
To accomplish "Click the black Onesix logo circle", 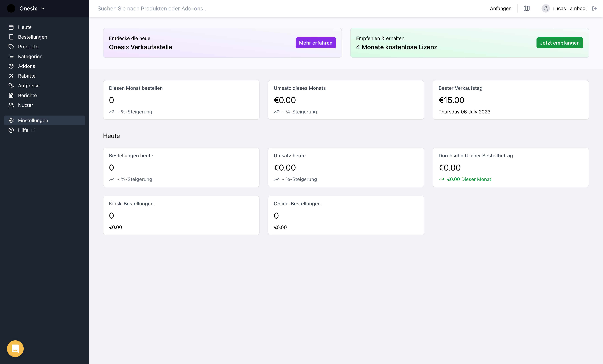I will point(11,9).
